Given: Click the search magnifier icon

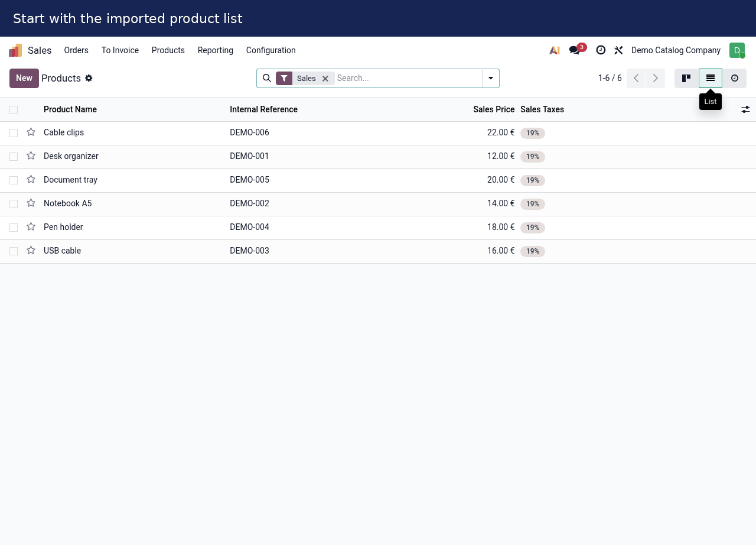Looking at the screenshot, I should coord(267,78).
